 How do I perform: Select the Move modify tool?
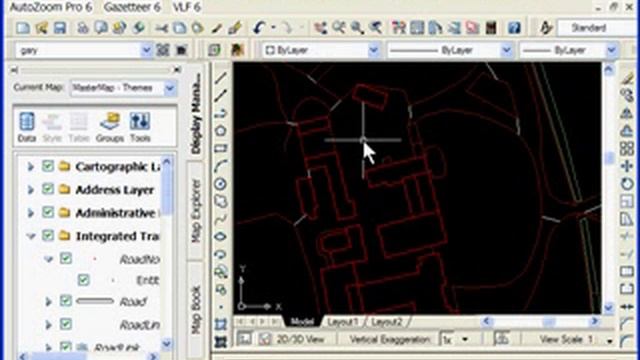(x=627, y=166)
